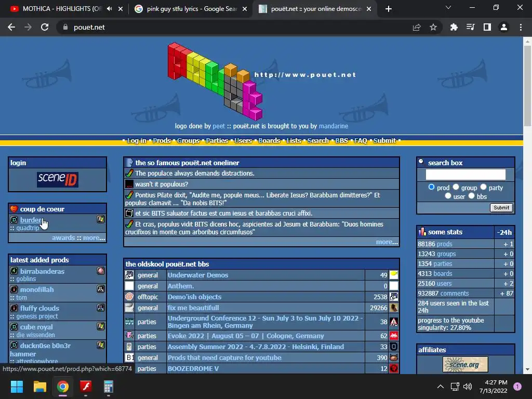Close the pouët.net browser tab
Screen dimensions: 532x399
tap(369, 9)
